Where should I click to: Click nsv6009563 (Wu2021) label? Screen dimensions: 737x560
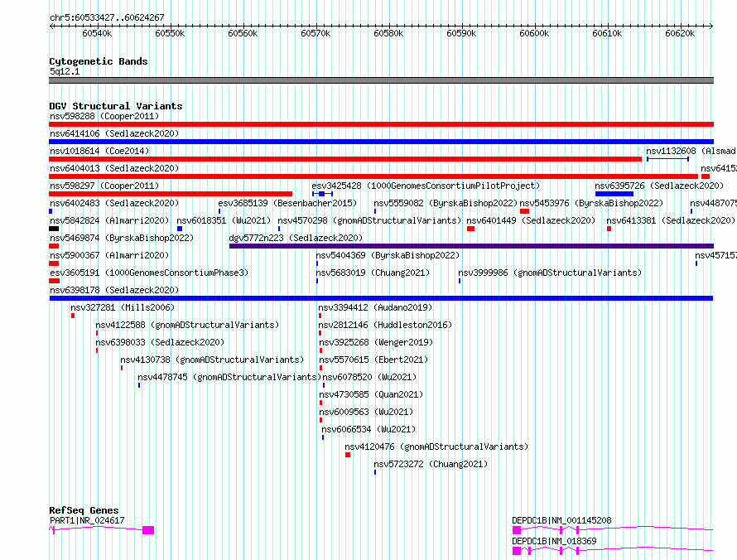point(366,412)
